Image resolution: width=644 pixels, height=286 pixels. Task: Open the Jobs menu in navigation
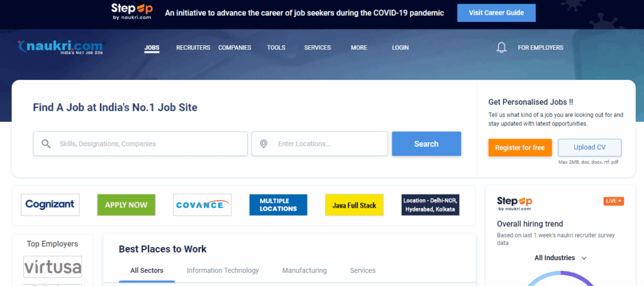tap(152, 48)
